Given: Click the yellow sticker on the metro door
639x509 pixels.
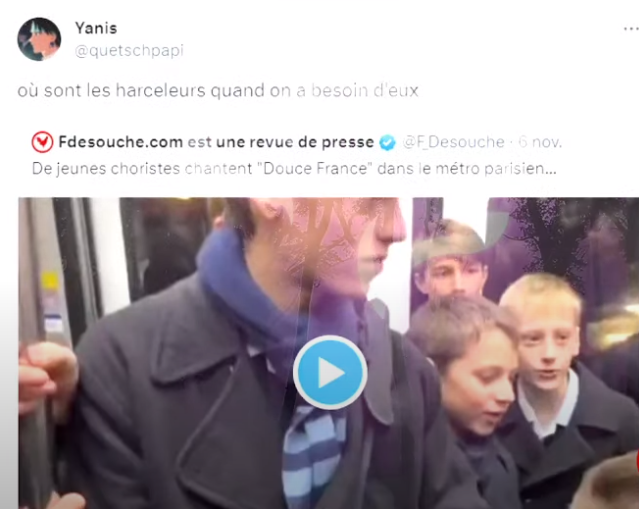Looking at the screenshot, I should tap(50, 281).
